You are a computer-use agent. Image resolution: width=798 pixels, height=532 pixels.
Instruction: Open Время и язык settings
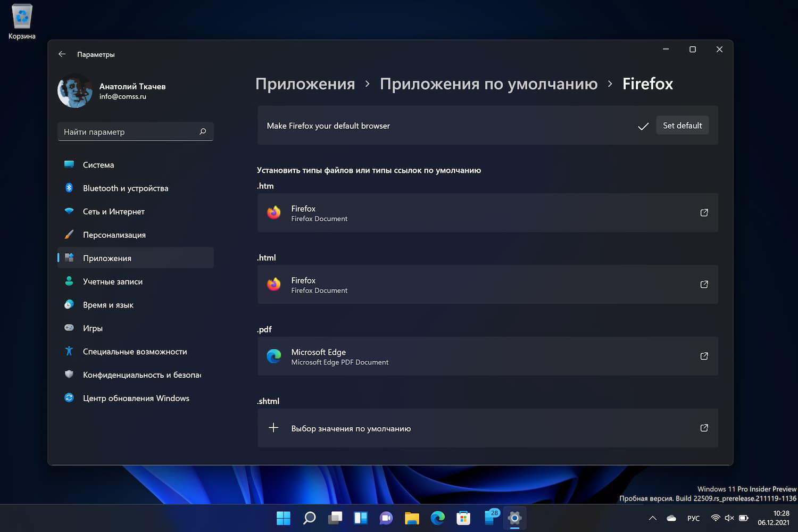click(x=135, y=305)
